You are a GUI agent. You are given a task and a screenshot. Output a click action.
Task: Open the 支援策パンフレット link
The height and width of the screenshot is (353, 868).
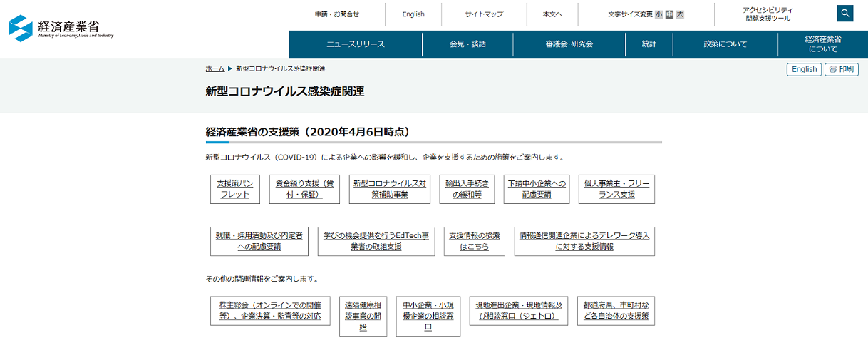(235, 189)
